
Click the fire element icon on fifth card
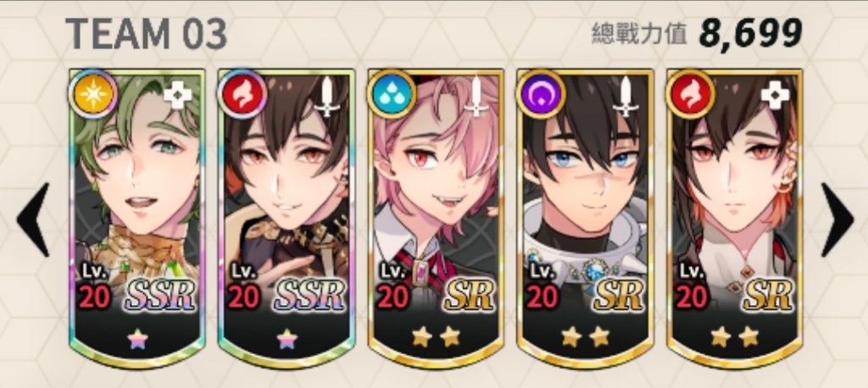[690, 94]
